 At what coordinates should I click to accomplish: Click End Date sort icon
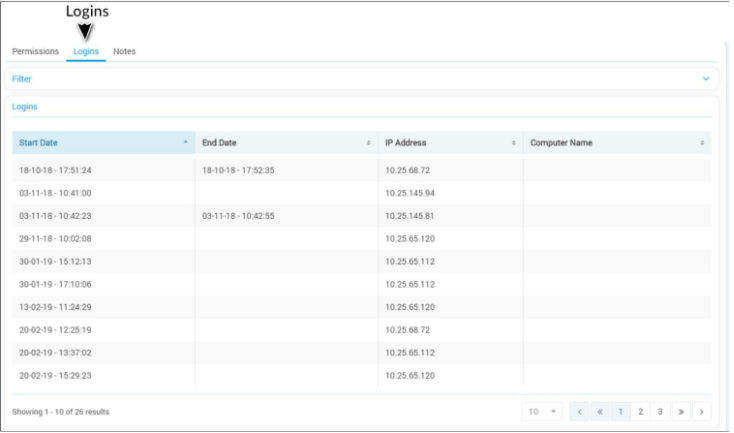369,143
